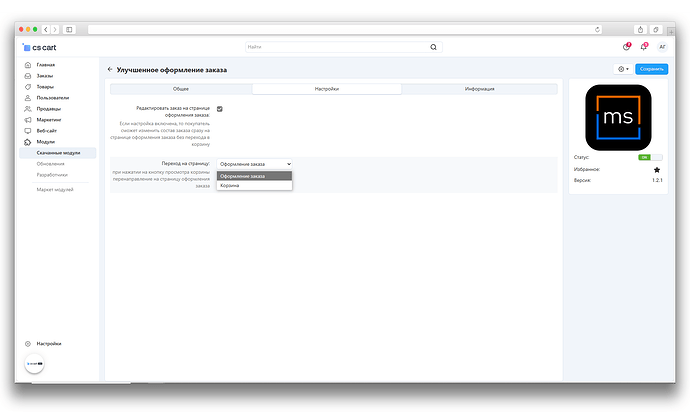Open Обновления in sidebar
This screenshot has width=690, height=412.
click(50, 164)
